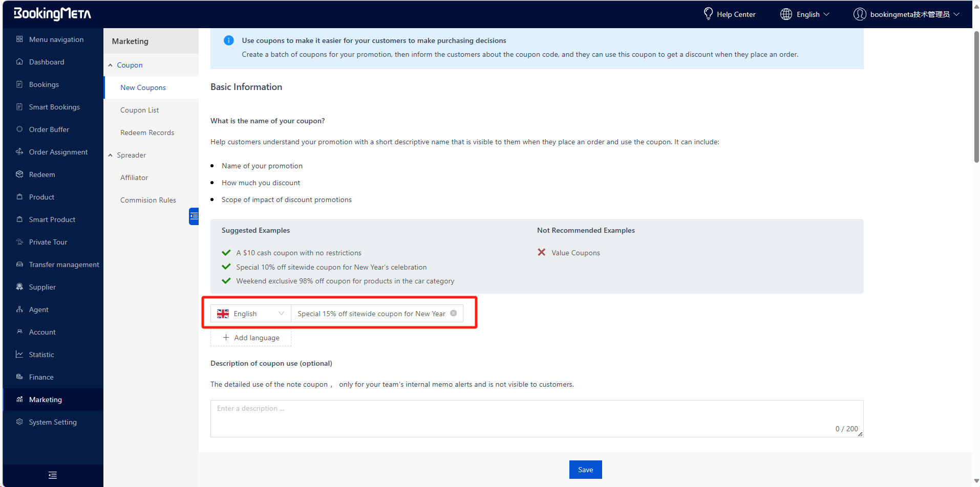Click the blue sidebar collapse handle icon
This screenshot has height=487, width=980.
pos(194,216)
